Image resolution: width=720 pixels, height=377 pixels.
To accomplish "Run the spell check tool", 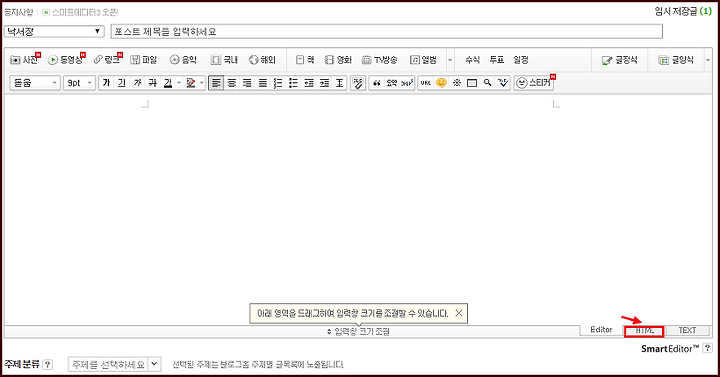I will tap(503, 83).
